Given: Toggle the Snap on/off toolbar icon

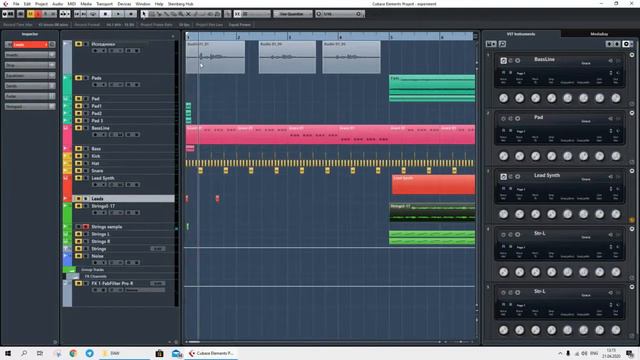Looking at the screenshot, I should [x=237, y=14].
